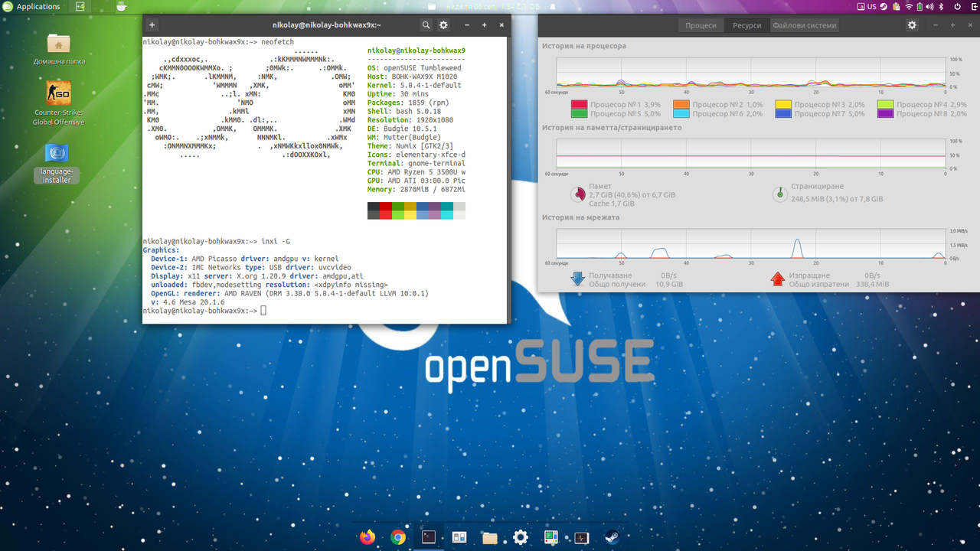Pick the Процесор №3 color swatch
Image resolution: width=980 pixels, height=551 pixels.
783,104
